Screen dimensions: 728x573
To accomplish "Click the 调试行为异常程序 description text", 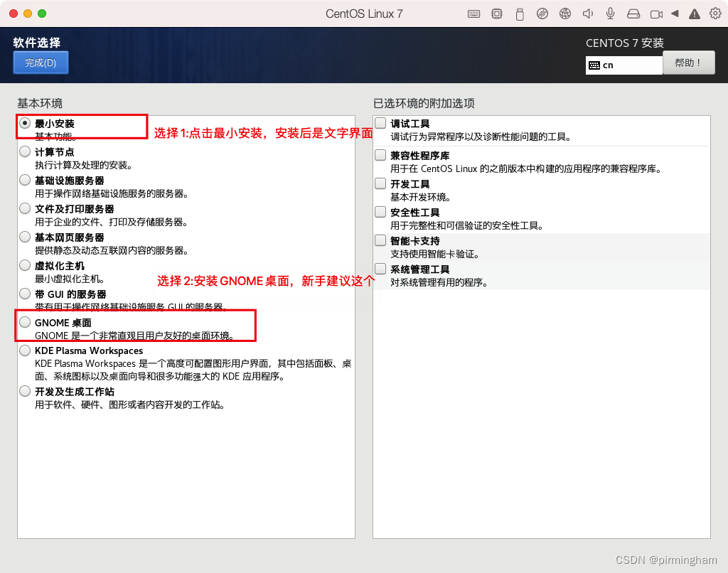I will (x=481, y=137).
